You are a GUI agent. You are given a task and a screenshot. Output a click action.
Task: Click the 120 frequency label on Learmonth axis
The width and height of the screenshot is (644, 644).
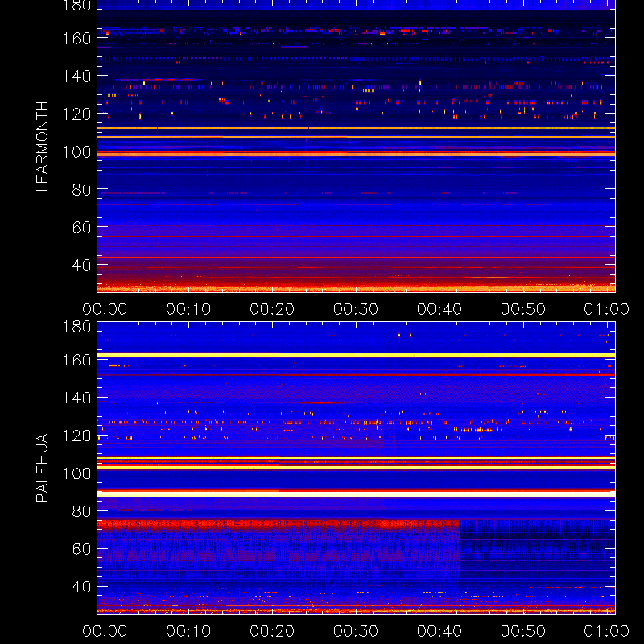pos(76,114)
